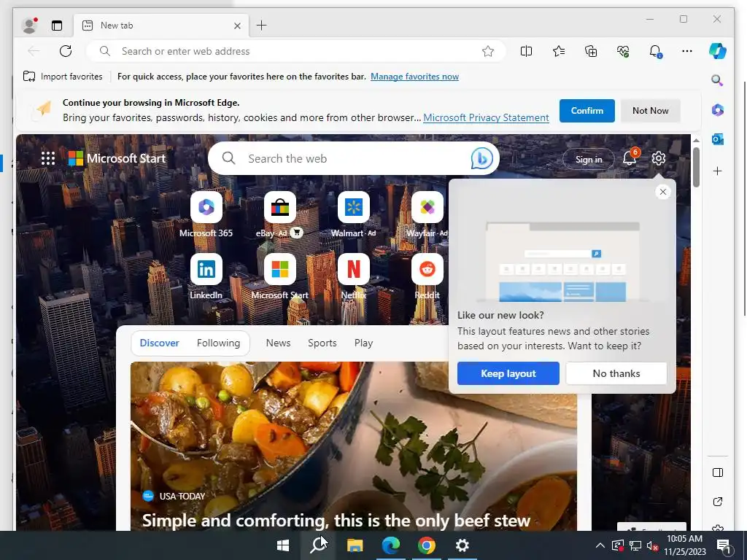Open the notifications bell in toolbar
The width and height of the screenshot is (747, 560).
656,51
